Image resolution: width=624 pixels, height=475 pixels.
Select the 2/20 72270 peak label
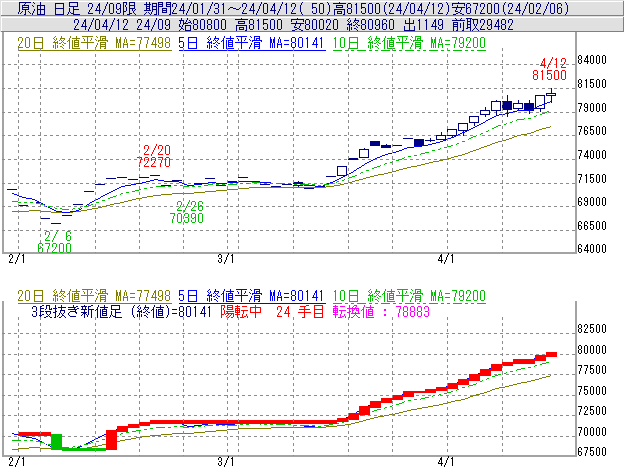pos(154,156)
